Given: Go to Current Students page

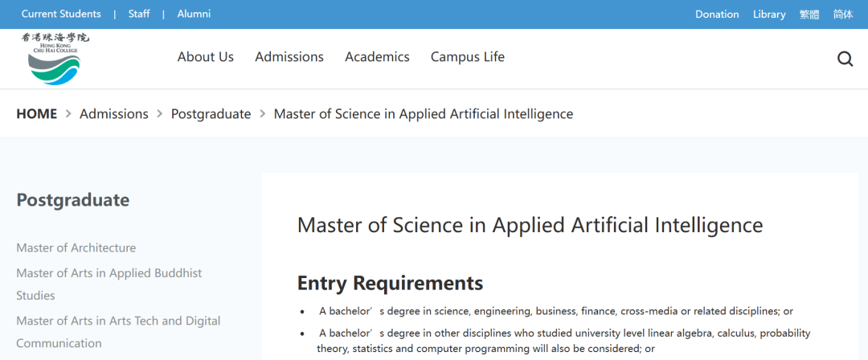Looking at the screenshot, I should pos(61,14).
